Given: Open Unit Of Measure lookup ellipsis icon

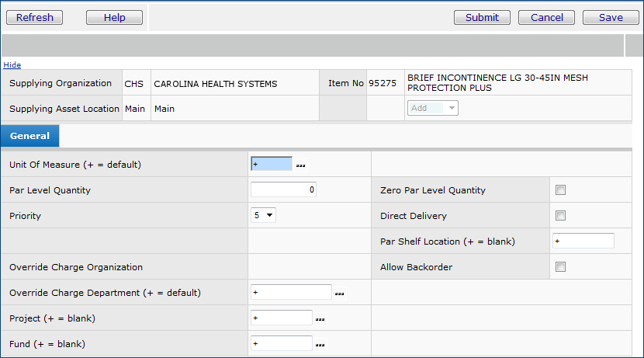Looking at the screenshot, I should [x=301, y=165].
